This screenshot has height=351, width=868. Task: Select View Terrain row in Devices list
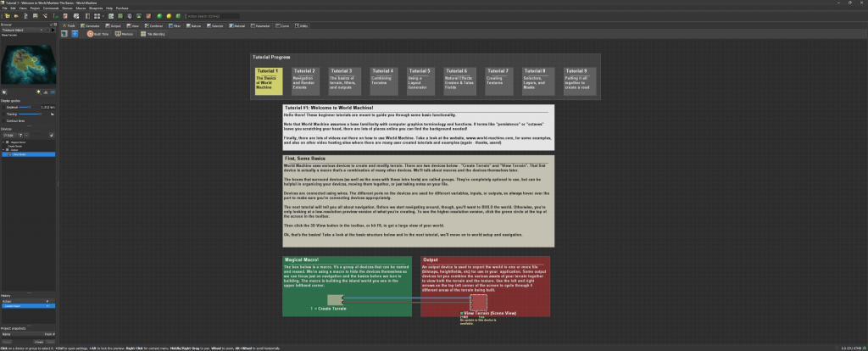pos(28,154)
